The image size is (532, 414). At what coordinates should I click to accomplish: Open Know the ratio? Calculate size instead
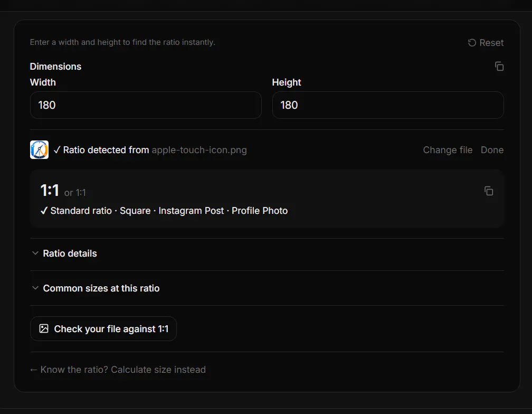[x=123, y=370]
